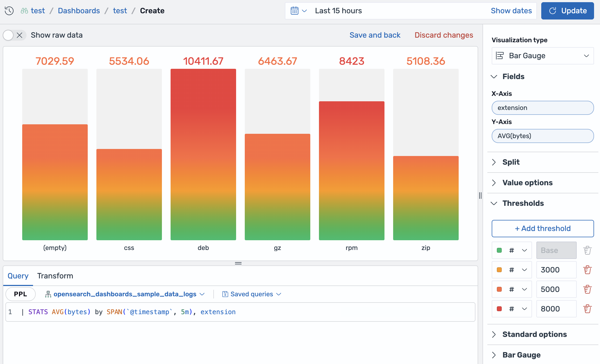600x364 pixels.
Task: Click the (empty) bar in the gauge
Action: click(55, 182)
